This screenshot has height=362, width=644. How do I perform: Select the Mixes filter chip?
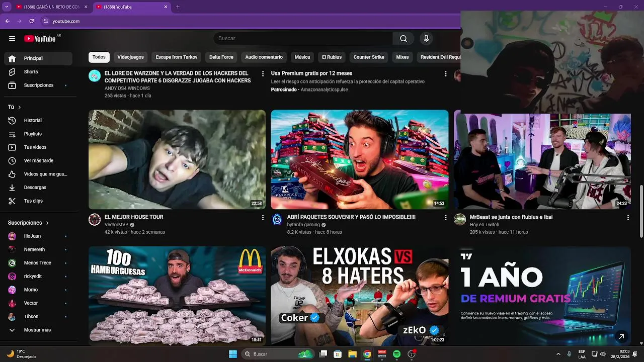click(403, 57)
